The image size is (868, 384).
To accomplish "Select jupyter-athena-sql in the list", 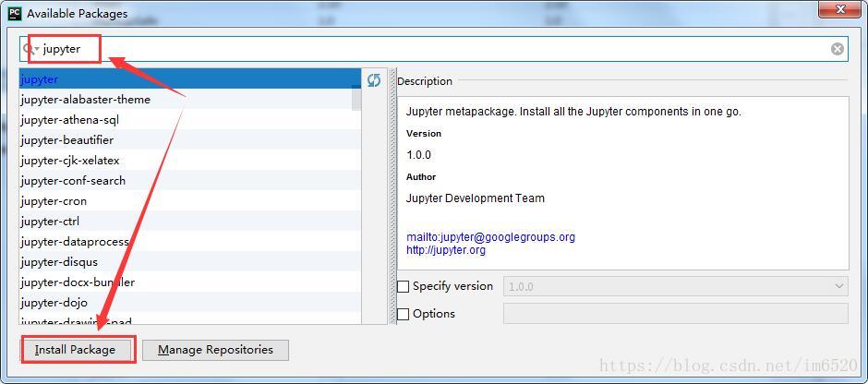I will coord(190,119).
